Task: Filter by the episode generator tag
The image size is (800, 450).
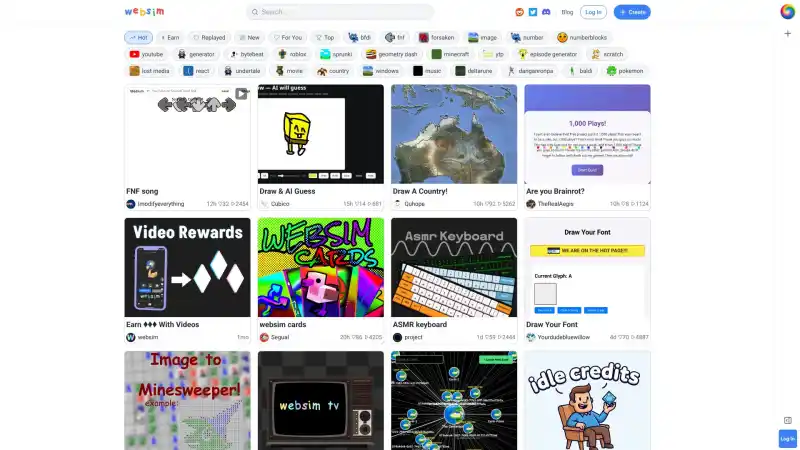Action: click(x=547, y=54)
